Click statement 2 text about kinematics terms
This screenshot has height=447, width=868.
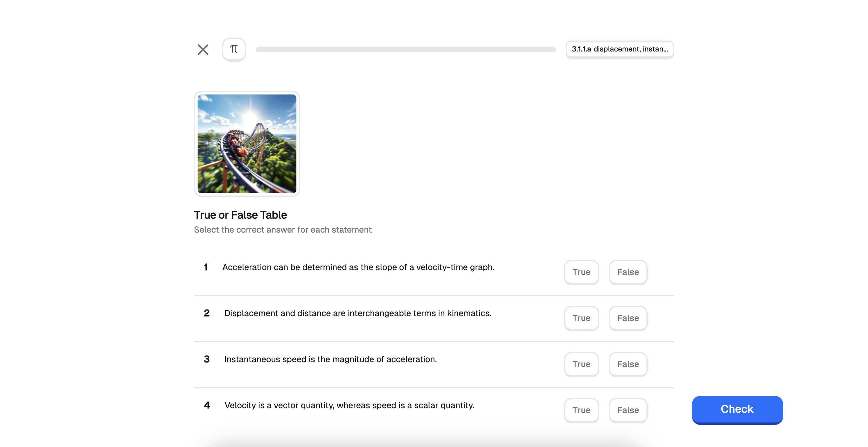click(358, 313)
